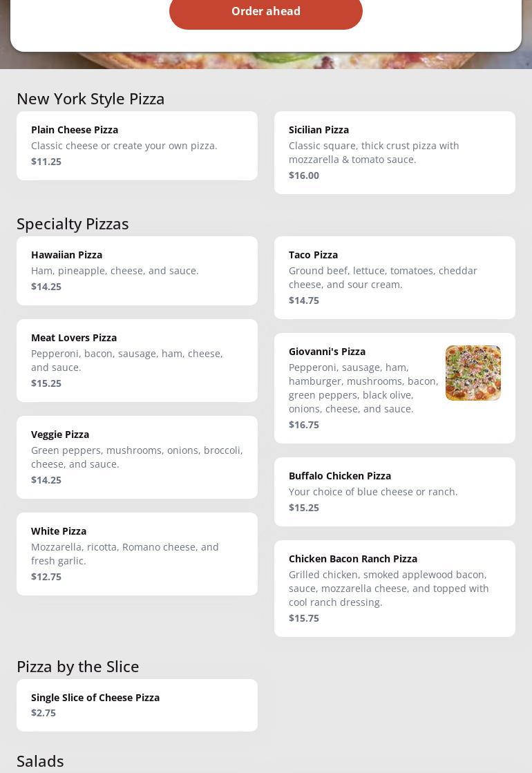Viewport: 532px width, 773px height.
Task: Choose the Chicken Bacon Ranch Pizza
Action: click(395, 589)
